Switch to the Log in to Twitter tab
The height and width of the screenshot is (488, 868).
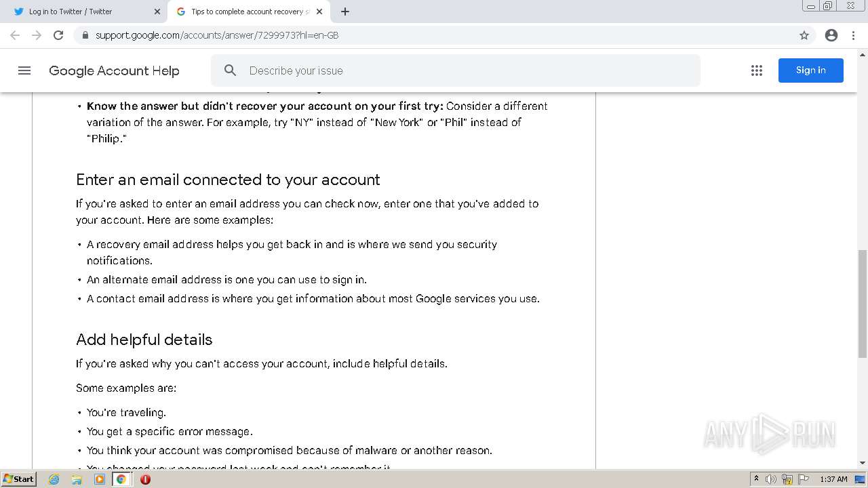(85, 12)
